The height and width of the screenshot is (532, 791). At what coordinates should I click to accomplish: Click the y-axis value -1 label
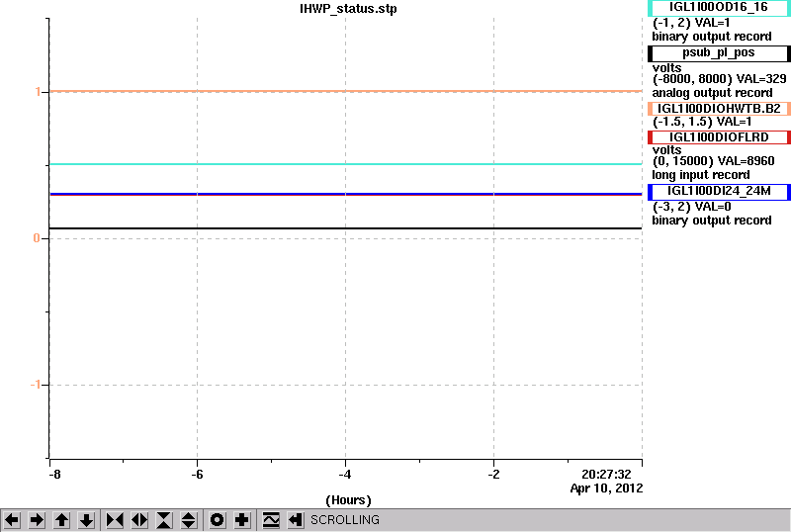tap(36, 385)
